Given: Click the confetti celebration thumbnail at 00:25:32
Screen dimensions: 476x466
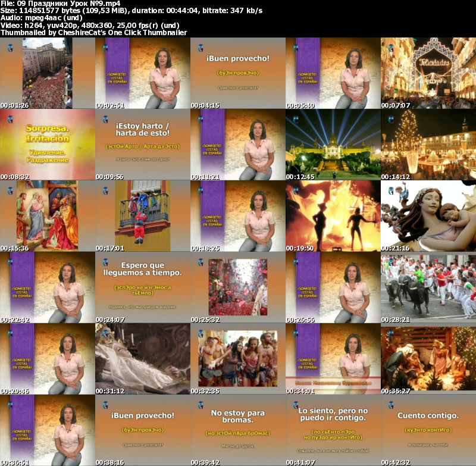Looking at the screenshot, I should (237, 287).
